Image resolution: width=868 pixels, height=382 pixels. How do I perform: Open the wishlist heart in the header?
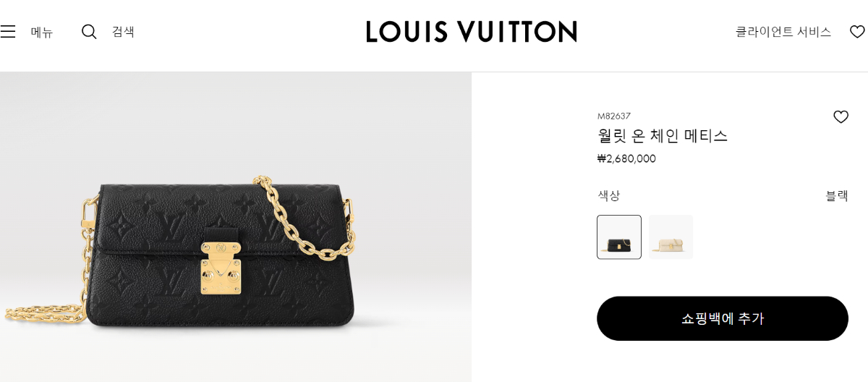[857, 32]
